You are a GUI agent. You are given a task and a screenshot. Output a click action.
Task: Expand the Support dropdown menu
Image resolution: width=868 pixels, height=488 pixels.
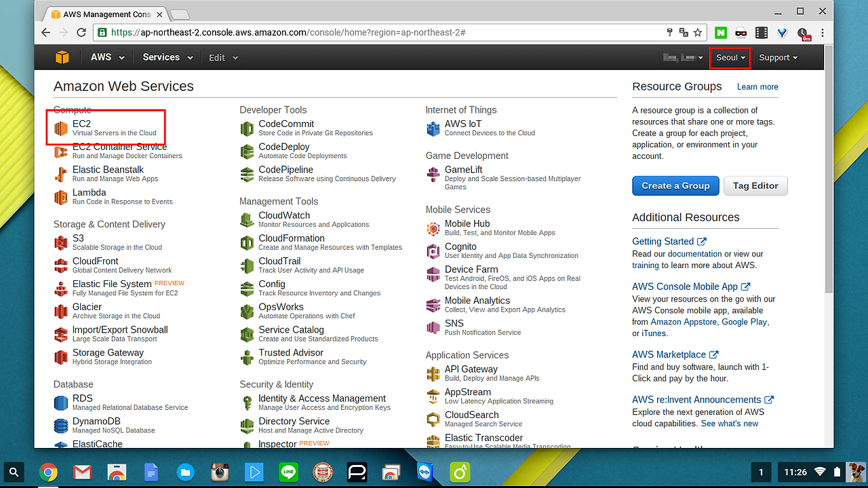click(x=778, y=58)
